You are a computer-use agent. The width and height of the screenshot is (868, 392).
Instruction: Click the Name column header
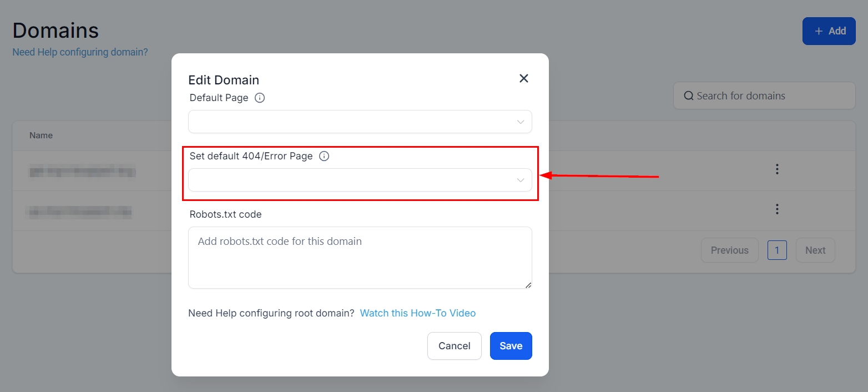41,135
